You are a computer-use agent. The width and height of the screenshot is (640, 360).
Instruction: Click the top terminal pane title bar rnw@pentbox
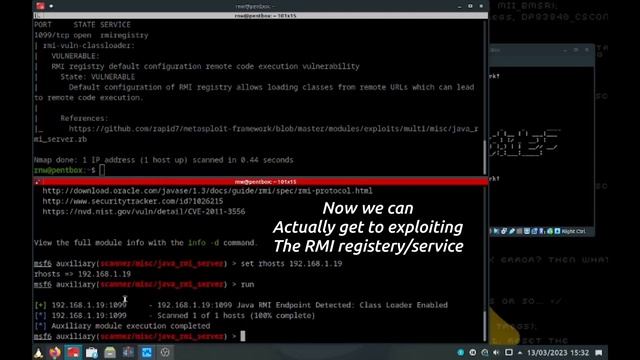pos(264,16)
